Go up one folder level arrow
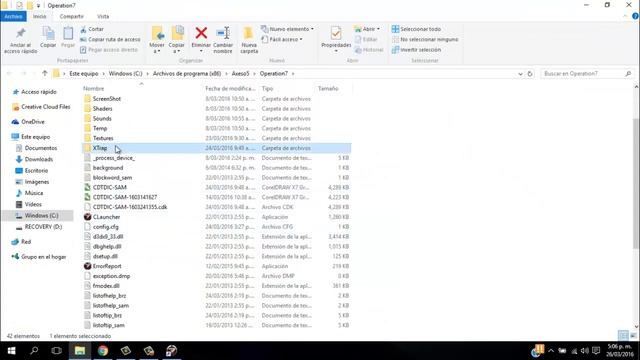640x360 pixels. [44, 73]
